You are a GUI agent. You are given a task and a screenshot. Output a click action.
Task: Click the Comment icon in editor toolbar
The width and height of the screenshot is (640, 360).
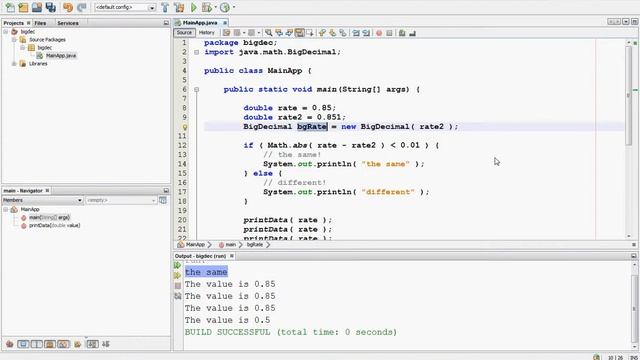[402, 33]
